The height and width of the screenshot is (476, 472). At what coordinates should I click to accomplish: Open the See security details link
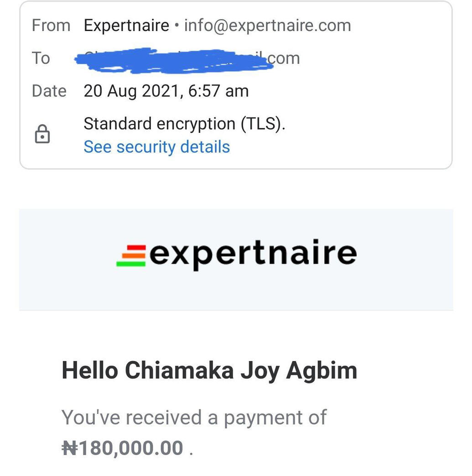click(156, 147)
